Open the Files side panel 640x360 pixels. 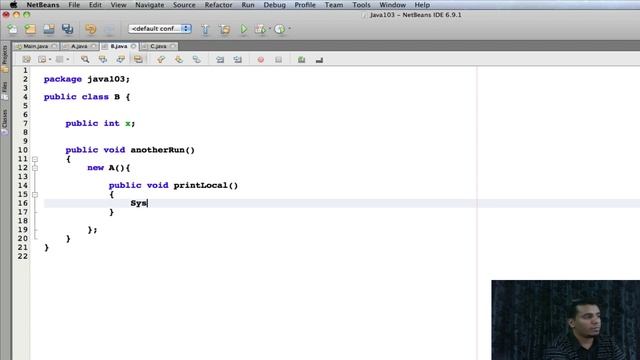pos(5,91)
